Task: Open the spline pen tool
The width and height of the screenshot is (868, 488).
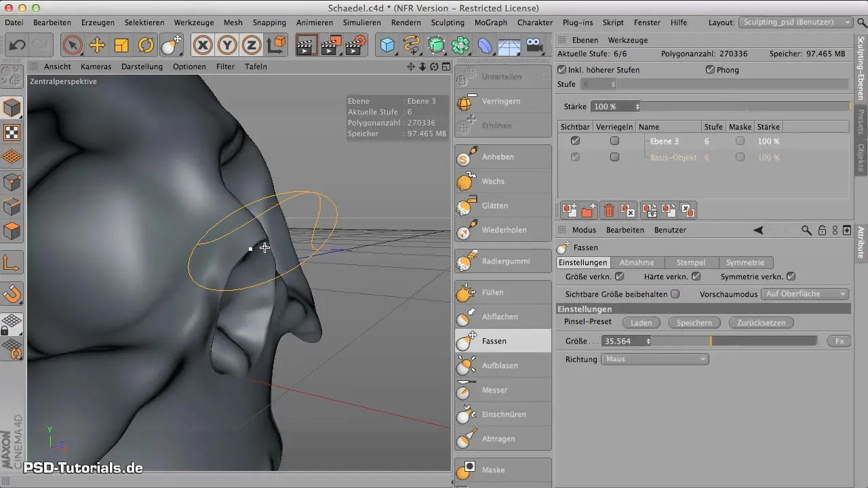Action: click(x=412, y=46)
